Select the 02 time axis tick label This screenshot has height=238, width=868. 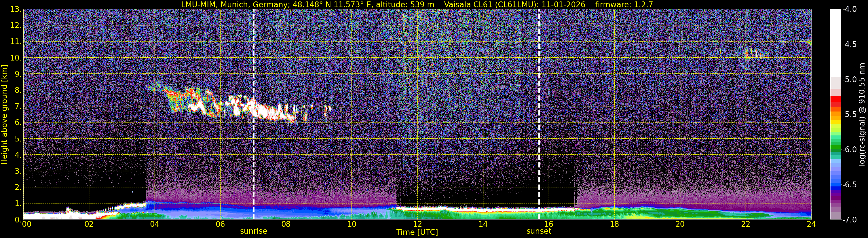click(x=89, y=224)
